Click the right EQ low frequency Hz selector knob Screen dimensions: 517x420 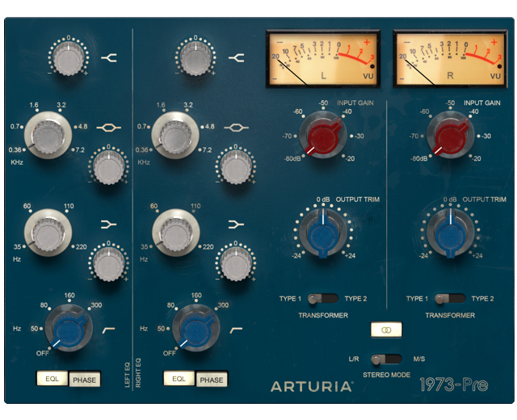click(x=175, y=233)
